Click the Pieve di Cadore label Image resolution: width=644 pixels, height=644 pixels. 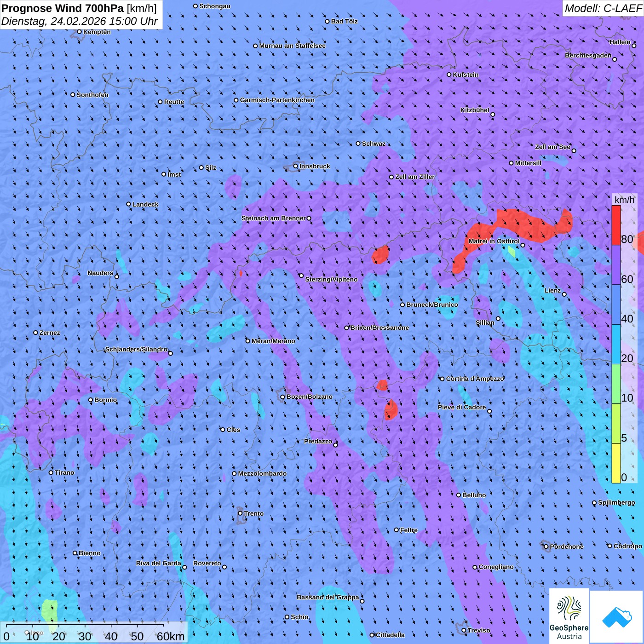tap(462, 407)
